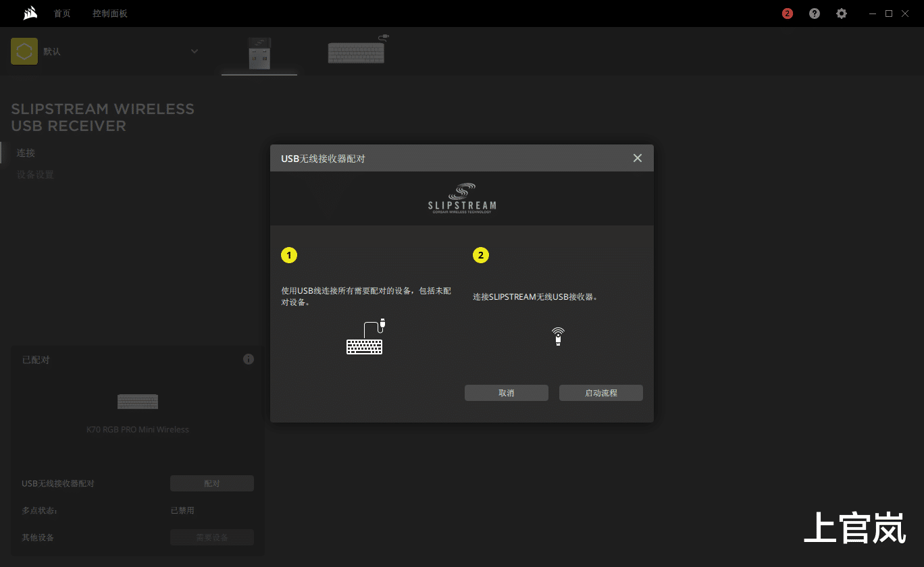Click the SLIPSTREAM WIRELESS USB RECEIVER heading
Image resolution: width=924 pixels, height=567 pixels.
click(103, 117)
